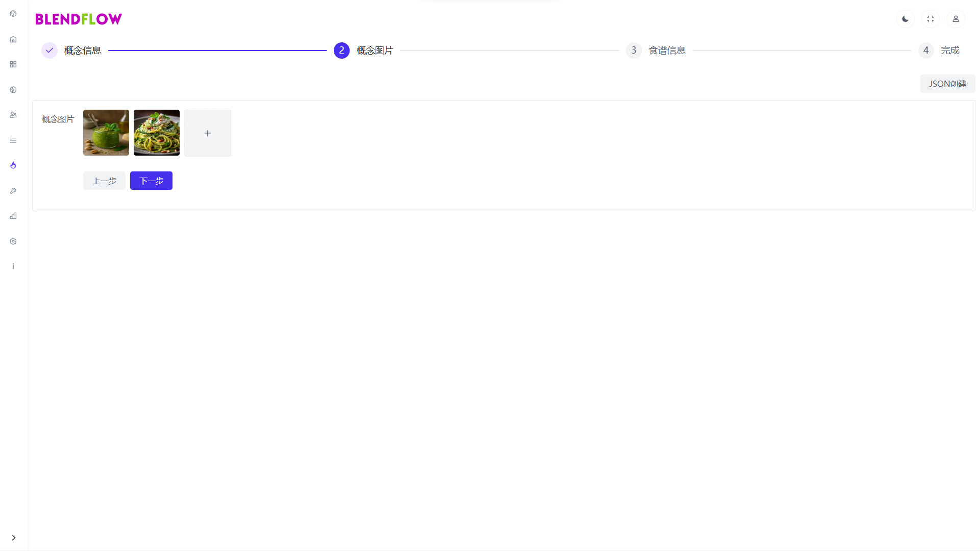Toggle dark mode with moon icon

click(905, 19)
